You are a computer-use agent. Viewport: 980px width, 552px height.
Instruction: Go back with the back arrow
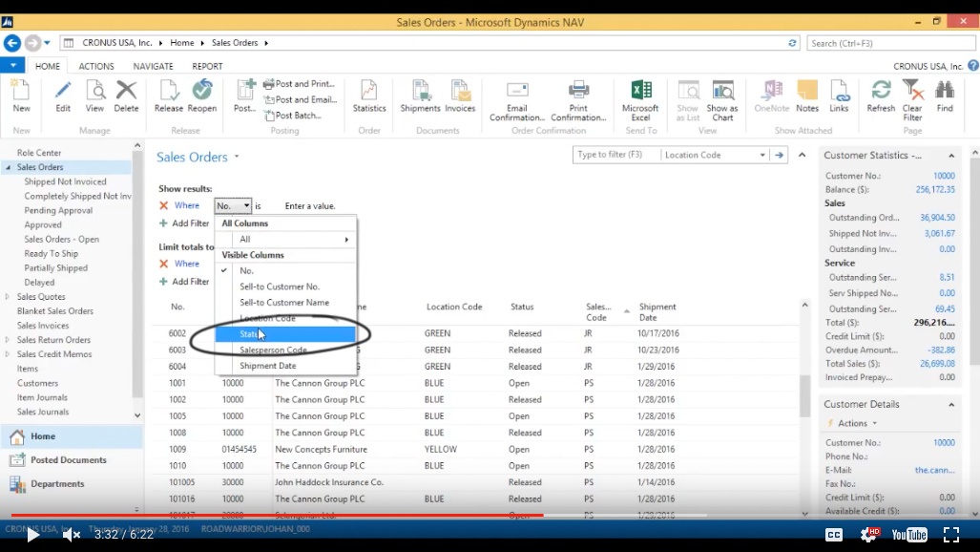tap(11, 43)
